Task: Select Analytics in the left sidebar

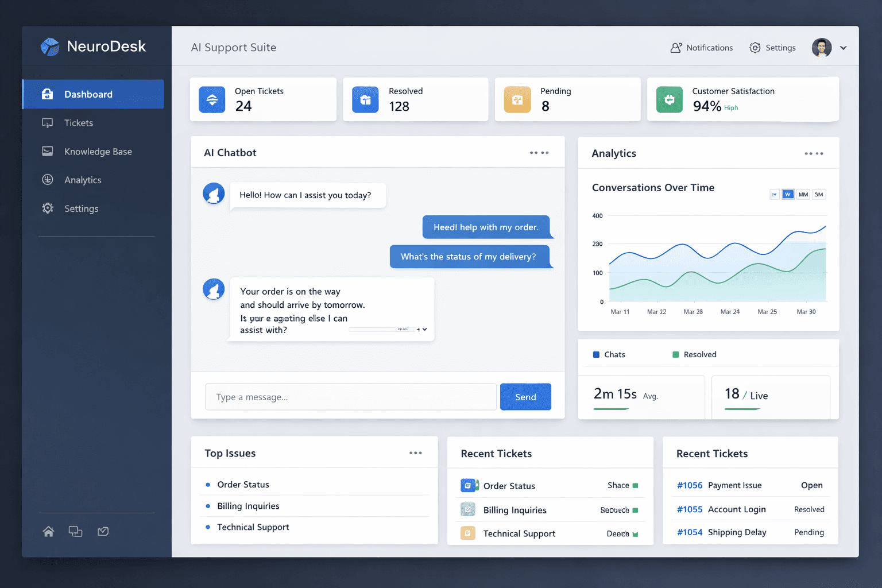Action: [83, 180]
